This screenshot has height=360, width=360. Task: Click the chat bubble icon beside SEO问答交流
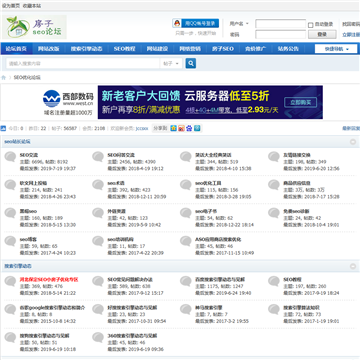[98, 157]
